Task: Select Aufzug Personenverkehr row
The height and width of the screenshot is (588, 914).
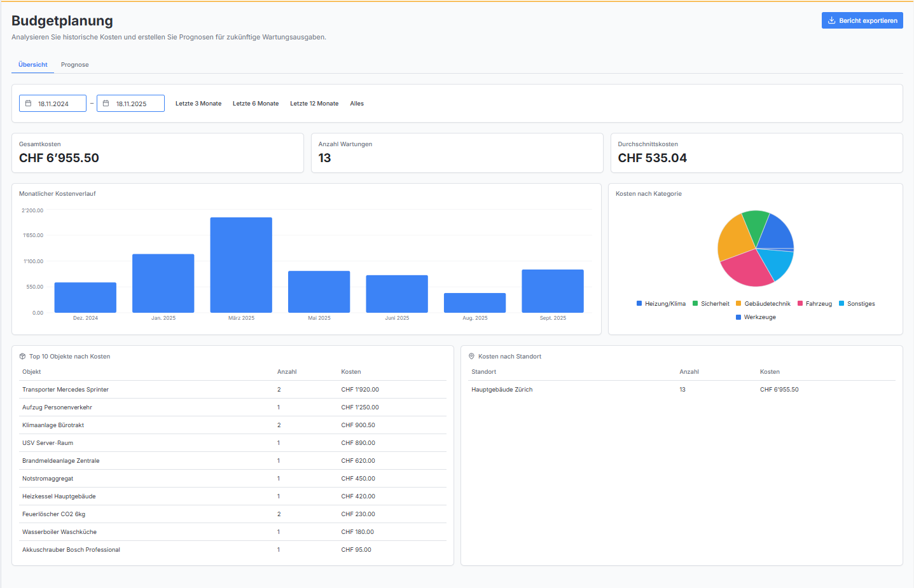Action: (233, 407)
